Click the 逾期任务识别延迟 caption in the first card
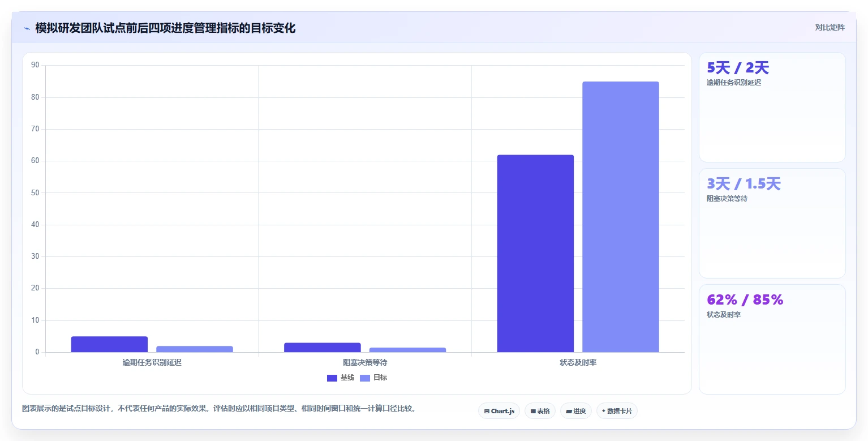868x441 pixels. [734, 83]
